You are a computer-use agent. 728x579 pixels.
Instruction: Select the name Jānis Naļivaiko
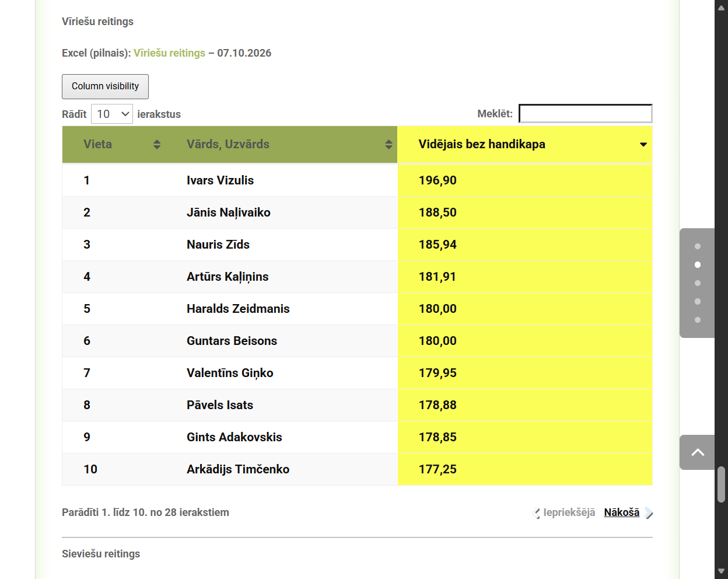(229, 212)
